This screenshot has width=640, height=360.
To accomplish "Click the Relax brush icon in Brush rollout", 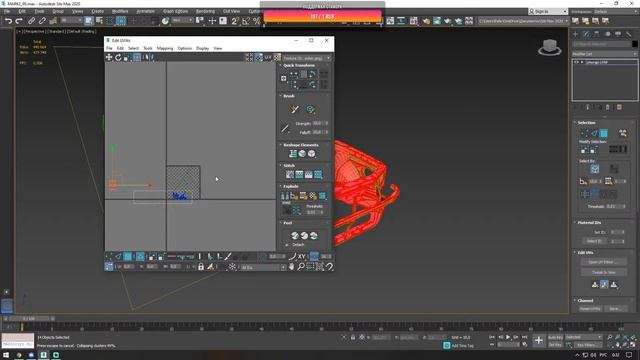I will coord(310,109).
